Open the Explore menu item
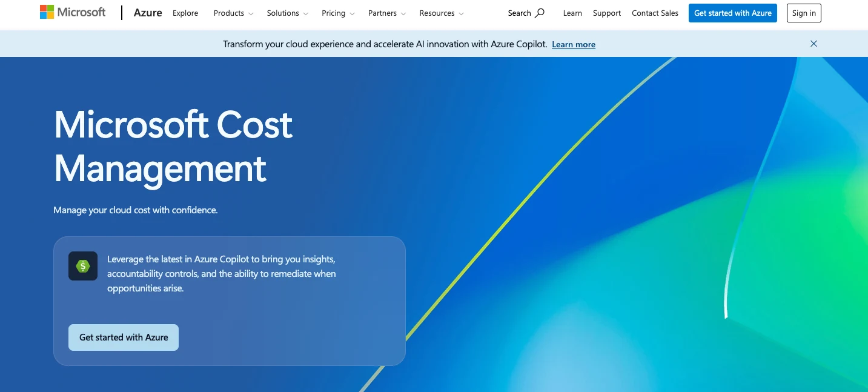The width and height of the screenshot is (868, 392). pos(185,13)
